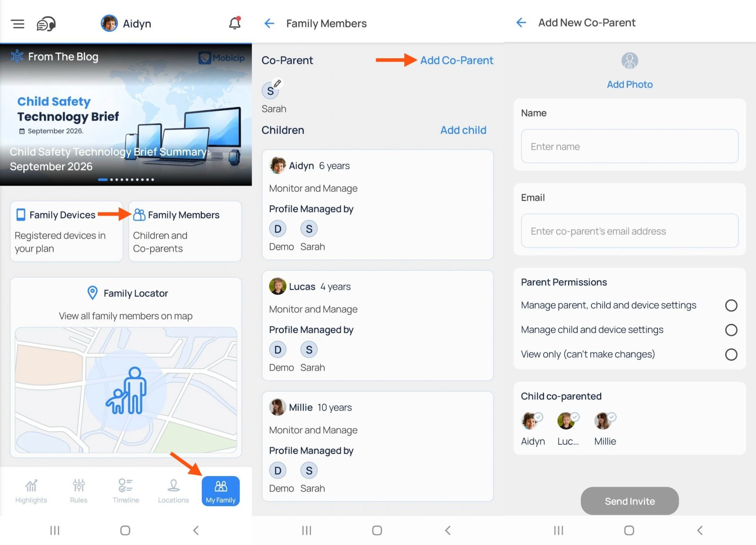Select View only permission radio button
This screenshot has height=545, width=756.
tap(731, 355)
